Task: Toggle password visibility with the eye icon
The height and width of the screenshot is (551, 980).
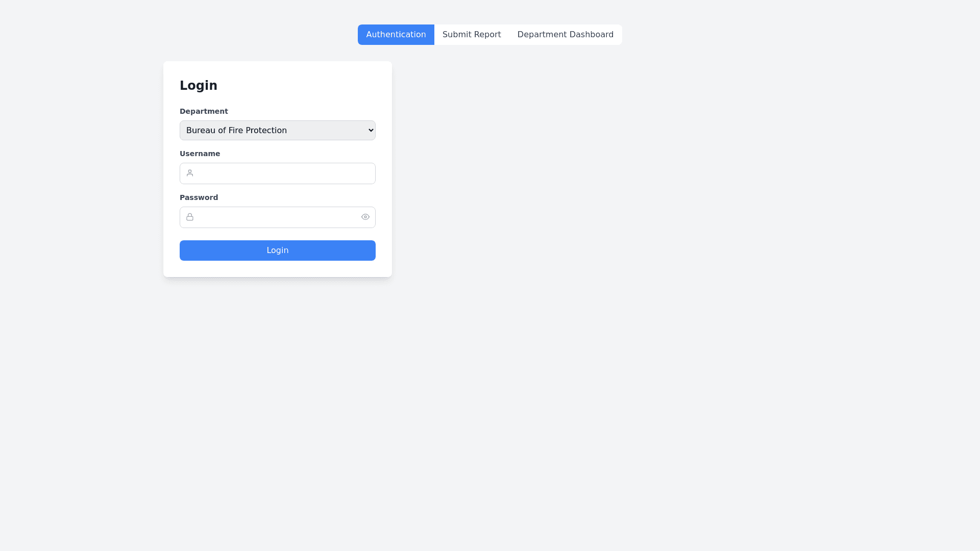Action: 365,217
